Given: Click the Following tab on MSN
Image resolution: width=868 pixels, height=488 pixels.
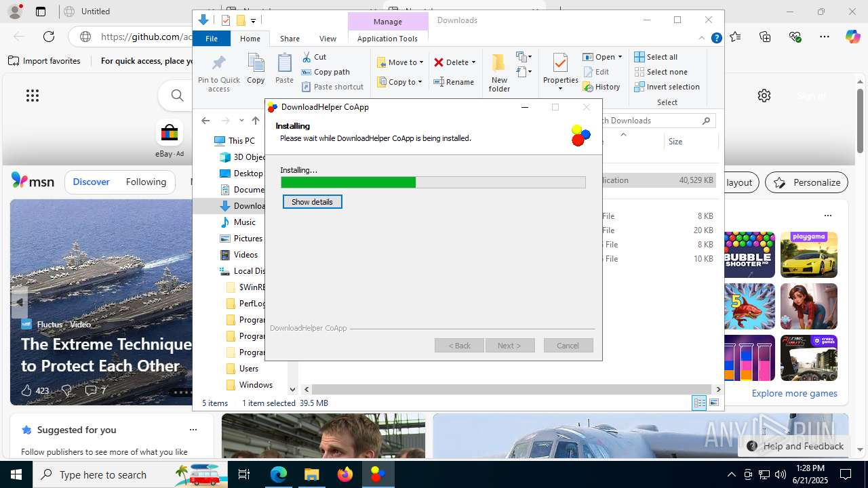Looking at the screenshot, I should pyautogui.click(x=146, y=182).
